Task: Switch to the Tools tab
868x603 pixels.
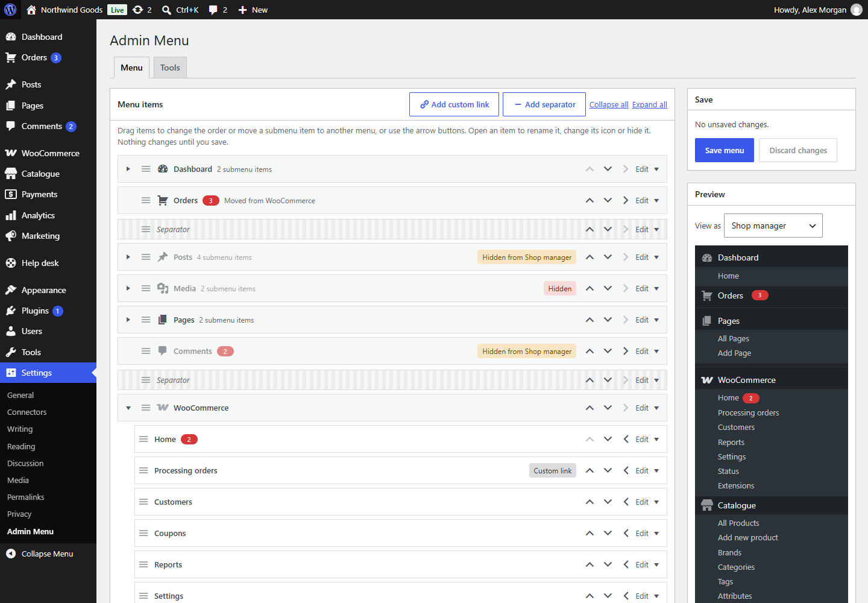Action: pyautogui.click(x=170, y=68)
